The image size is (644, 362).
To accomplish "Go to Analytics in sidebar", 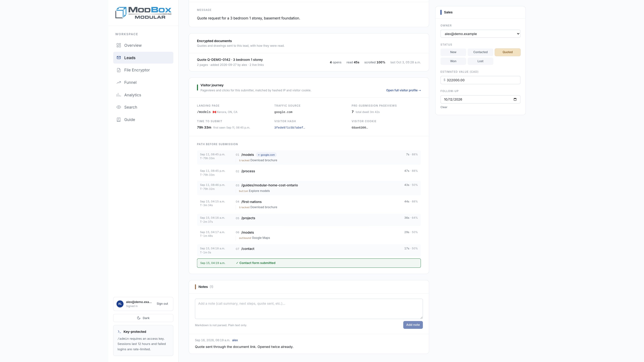I will [143, 95].
